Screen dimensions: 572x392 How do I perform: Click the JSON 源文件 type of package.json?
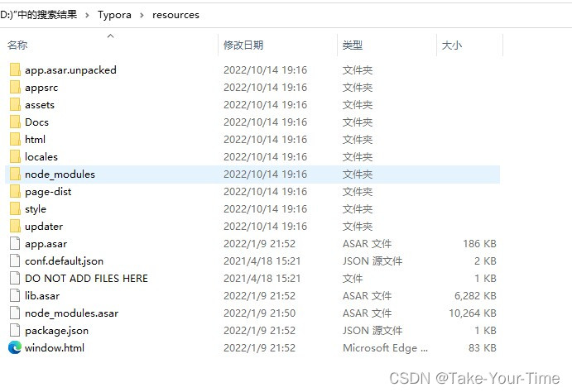pos(373,331)
